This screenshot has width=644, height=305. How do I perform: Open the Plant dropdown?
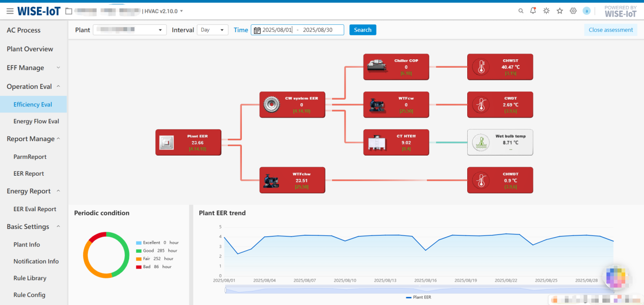tap(130, 30)
